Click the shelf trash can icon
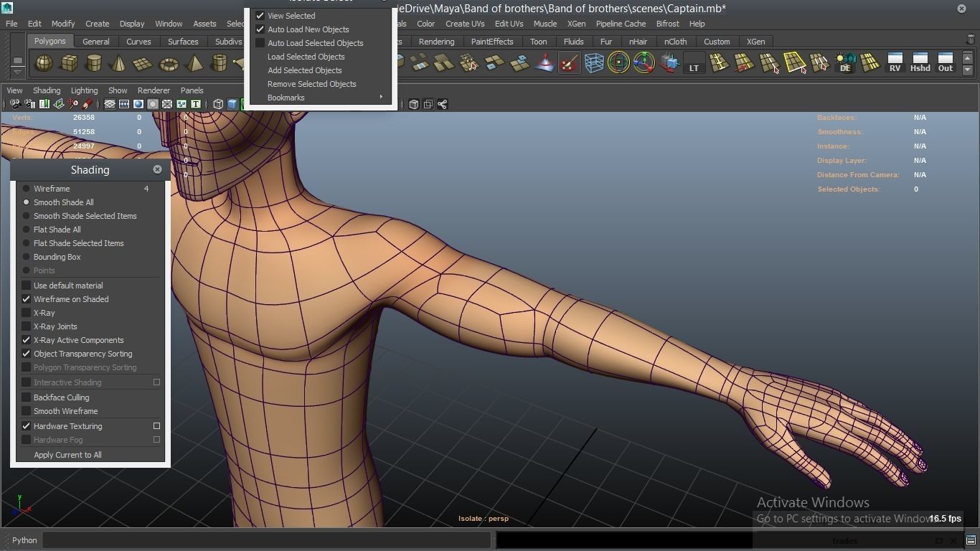The image size is (980, 551). tap(971, 40)
